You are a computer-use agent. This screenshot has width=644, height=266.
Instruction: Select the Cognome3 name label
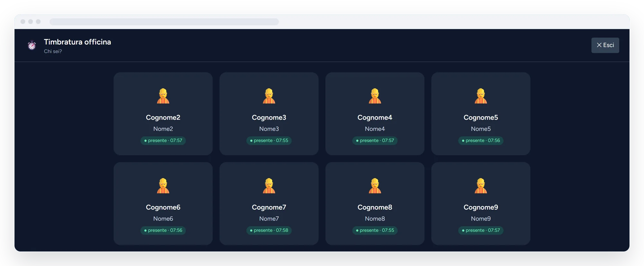click(269, 117)
